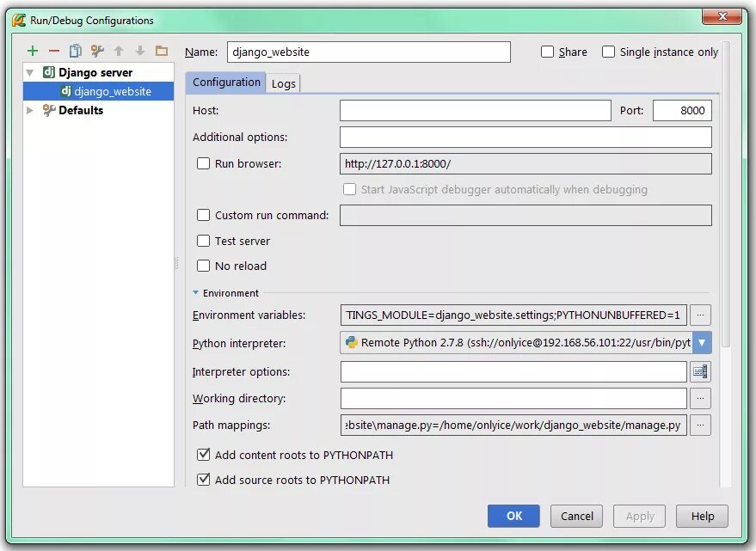This screenshot has height=551, width=756.
Task: Focus the Host input field
Action: pyautogui.click(x=476, y=110)
